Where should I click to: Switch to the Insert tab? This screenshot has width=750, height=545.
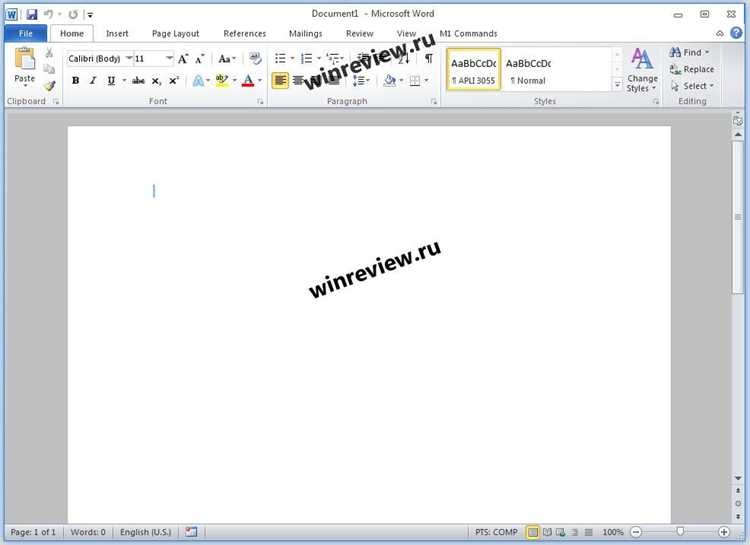117,33
